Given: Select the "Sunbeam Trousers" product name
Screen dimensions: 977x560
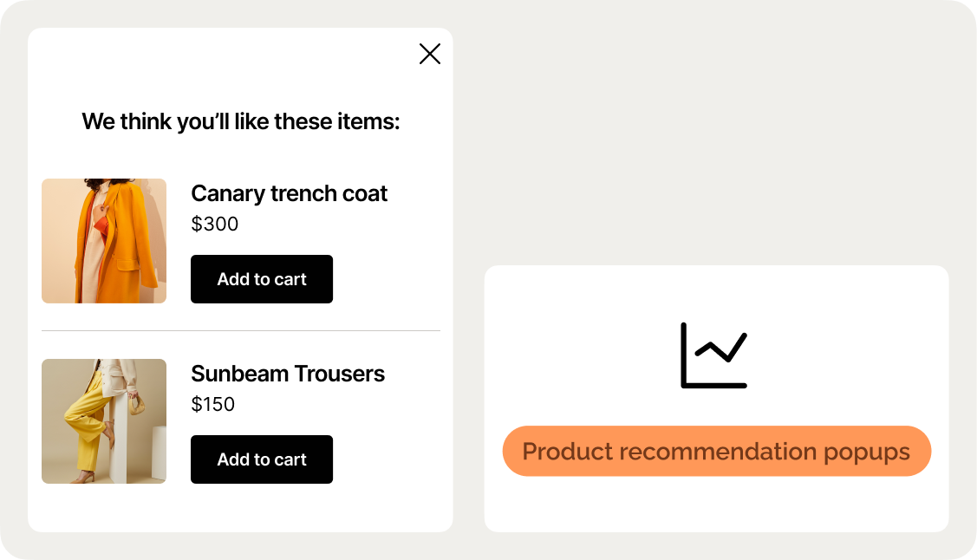Looking at the screenshot, I should point(288,374).
